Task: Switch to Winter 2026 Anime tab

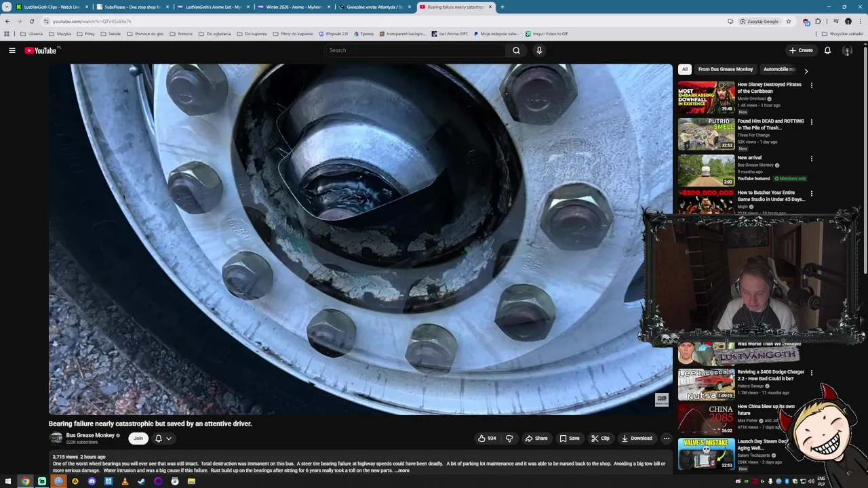Action: pos(294,7)
